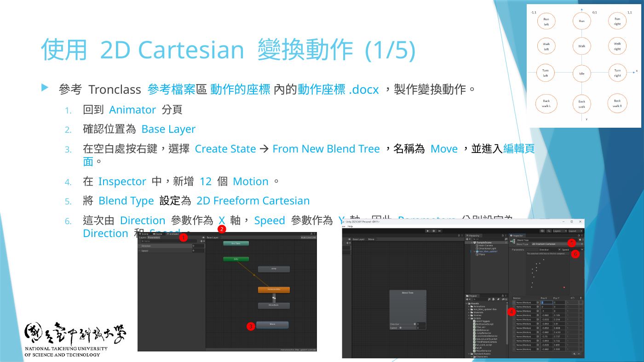The height and width of the screenshot is (362, 644).
Task: Click the Pause button in Unity toolbar
Action: tap(434, 231)
